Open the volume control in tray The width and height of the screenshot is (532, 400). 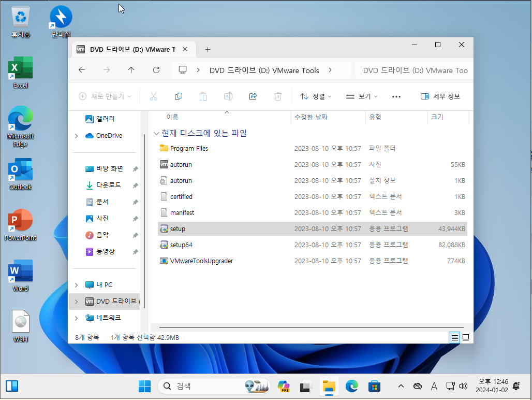click(x=463, y=387)
